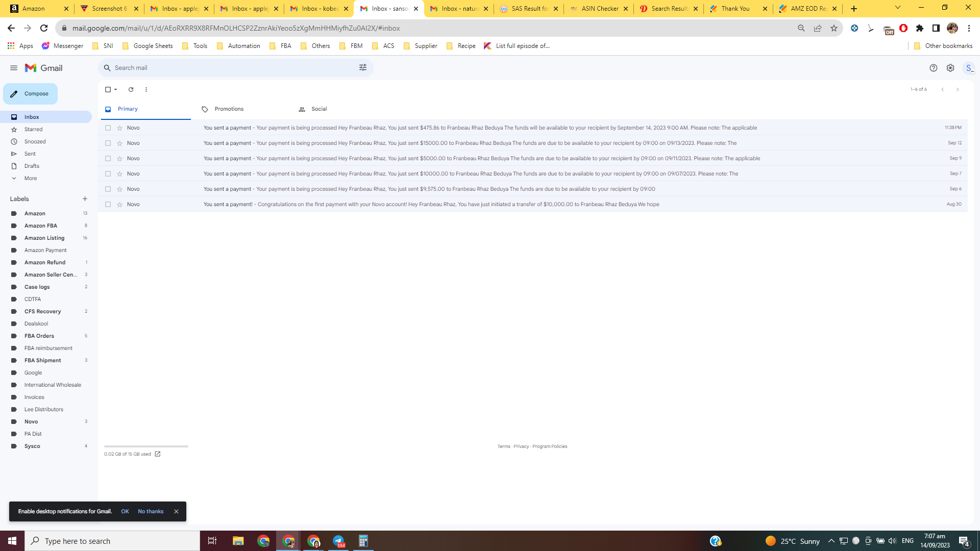Open Windows Start menu
Screen dimensions: 980x551
[x=12, y=541]
